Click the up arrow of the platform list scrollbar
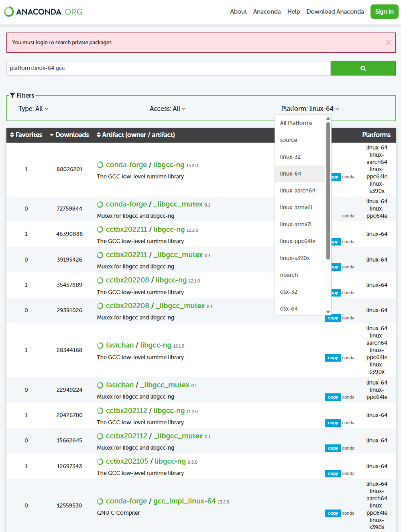This screenshot has width=401, height=532. tap(328, 119)
